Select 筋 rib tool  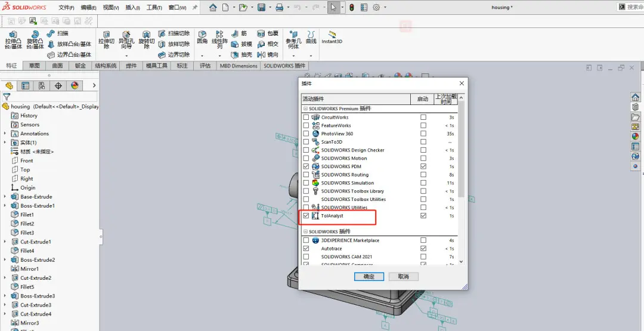coord(239,33)
